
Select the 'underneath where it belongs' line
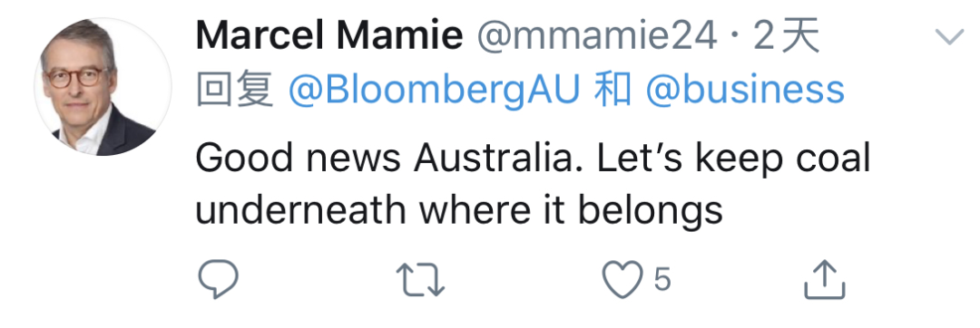click(x=459, y=209)
